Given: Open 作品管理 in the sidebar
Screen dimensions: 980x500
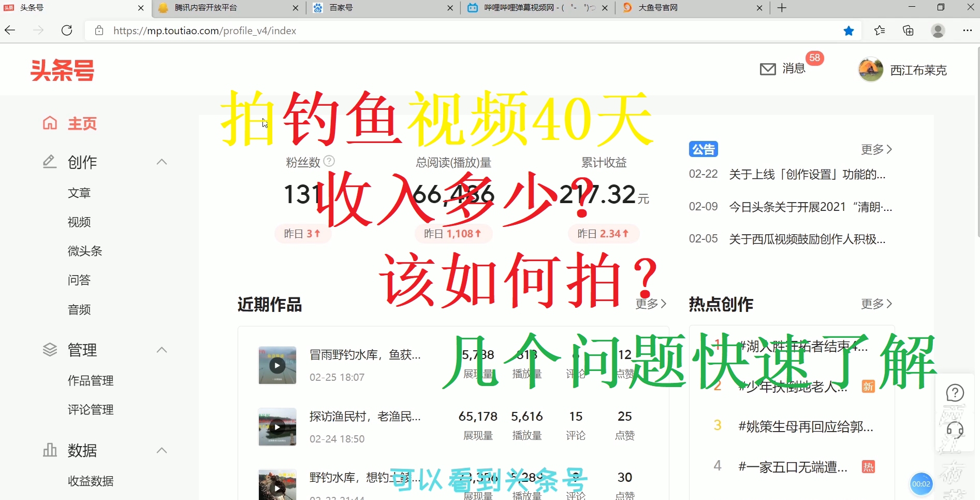Looking at the screenshot, I should pos(91,380).
